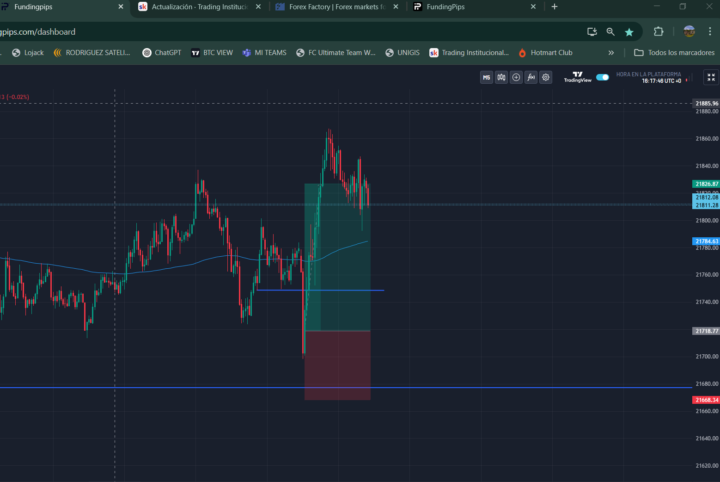720x482 pixels.
Task: Open a new browser tab
Action: point(555,7)
